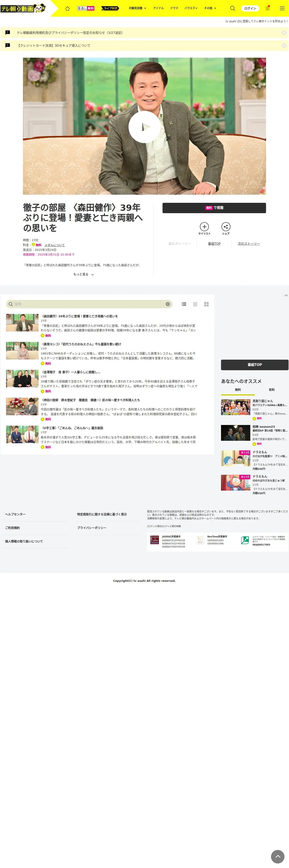The width and height of the screenshot is (289, 868).
Task: Open 見取り図じゃん recommendation thumbnail
Action: 235,407
